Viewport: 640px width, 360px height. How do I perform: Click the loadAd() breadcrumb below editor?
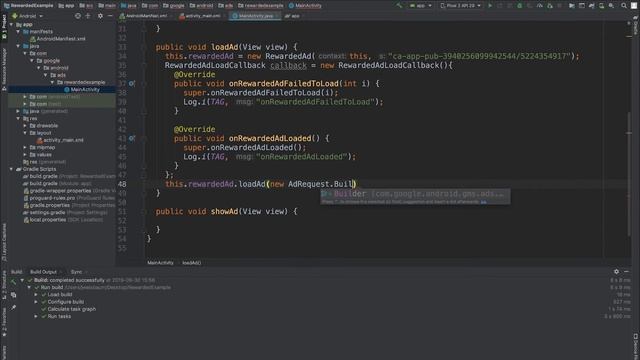point(191,263)
